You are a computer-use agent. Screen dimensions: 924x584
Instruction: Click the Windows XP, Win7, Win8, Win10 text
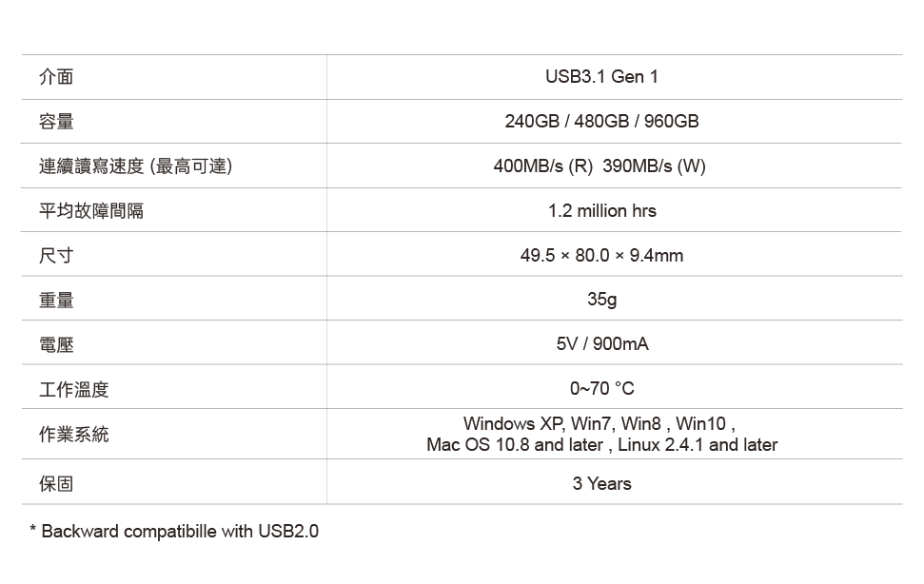pyautogui.click(x=599, y=424)
